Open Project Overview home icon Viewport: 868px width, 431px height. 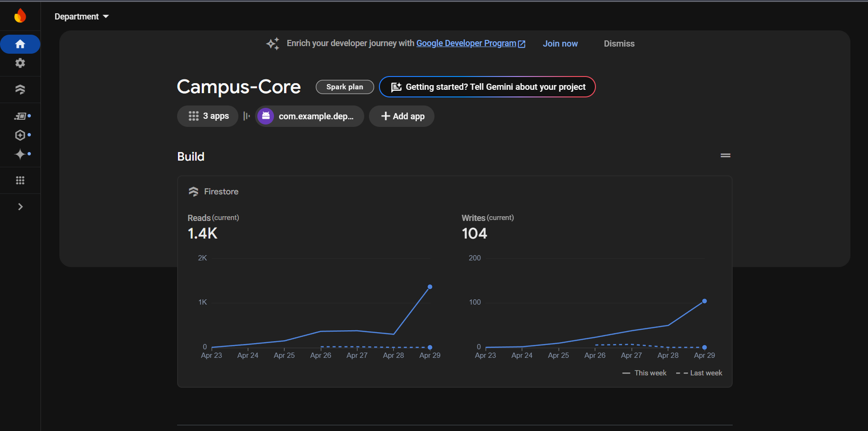20,44
